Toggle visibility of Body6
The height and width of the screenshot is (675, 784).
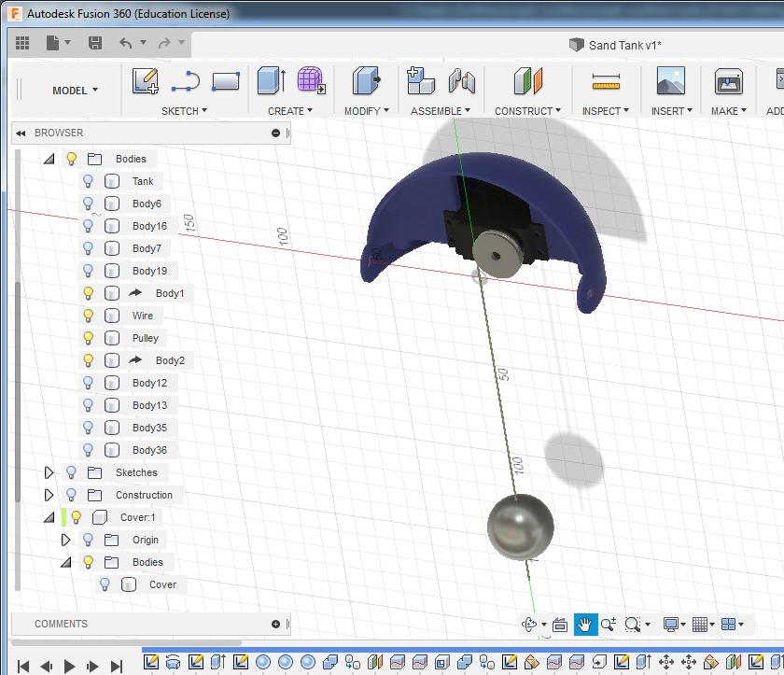pyautogui.click(x=88, y=204)
